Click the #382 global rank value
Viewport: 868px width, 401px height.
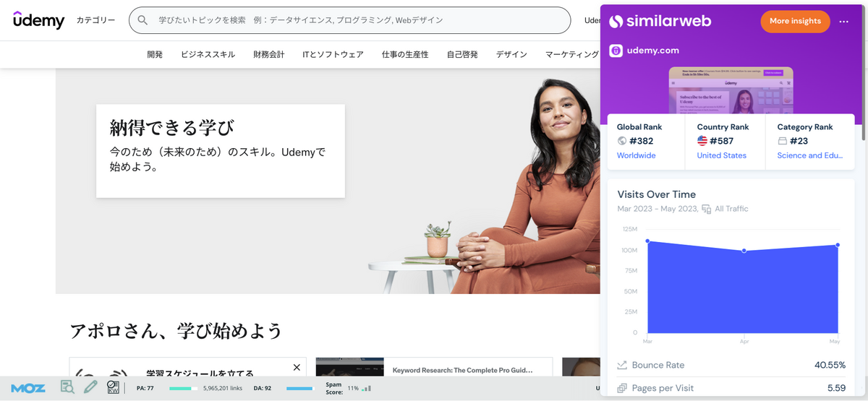point(642,141)
